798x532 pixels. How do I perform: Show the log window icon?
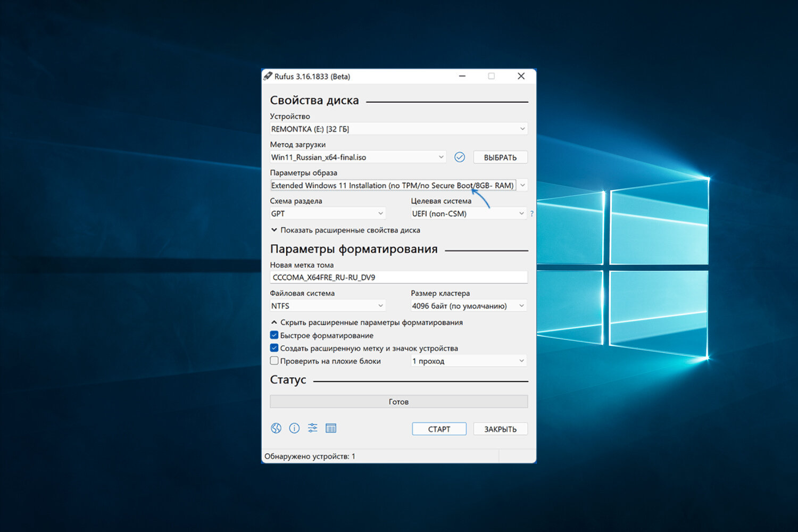pyautogui.click(x=331, y=428)
